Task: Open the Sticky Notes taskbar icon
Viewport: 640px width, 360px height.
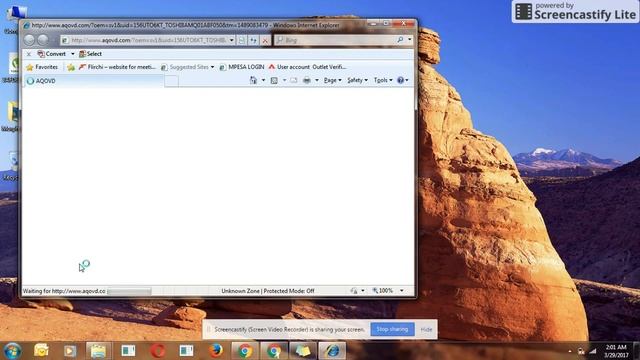Action: (303, 351)
